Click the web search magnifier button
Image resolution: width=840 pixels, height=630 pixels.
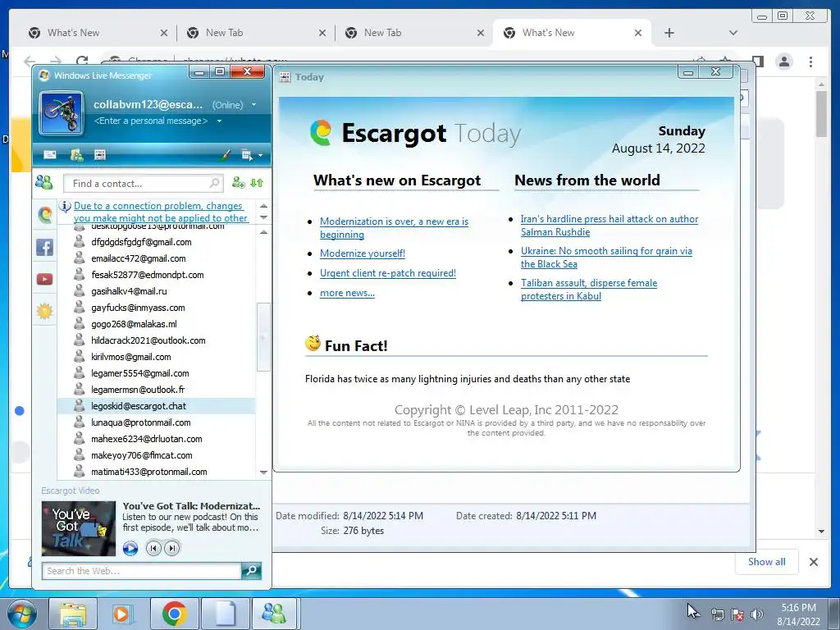[x=251, y=571]
